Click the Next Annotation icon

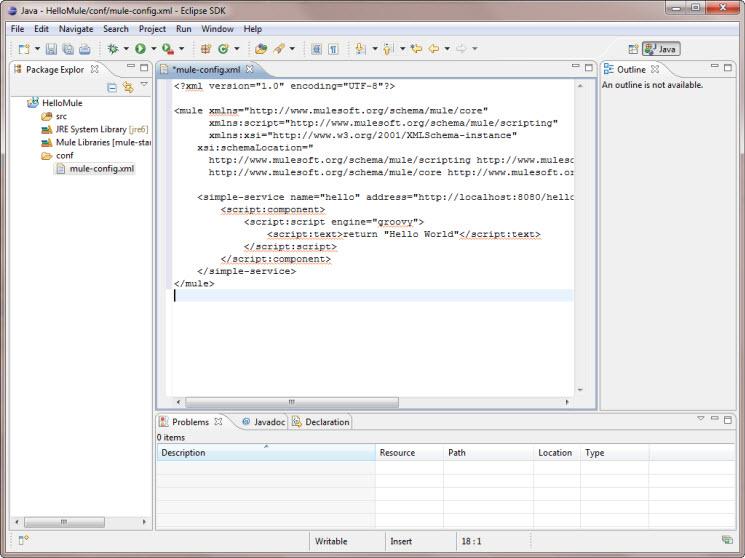(x=361, y=48)
